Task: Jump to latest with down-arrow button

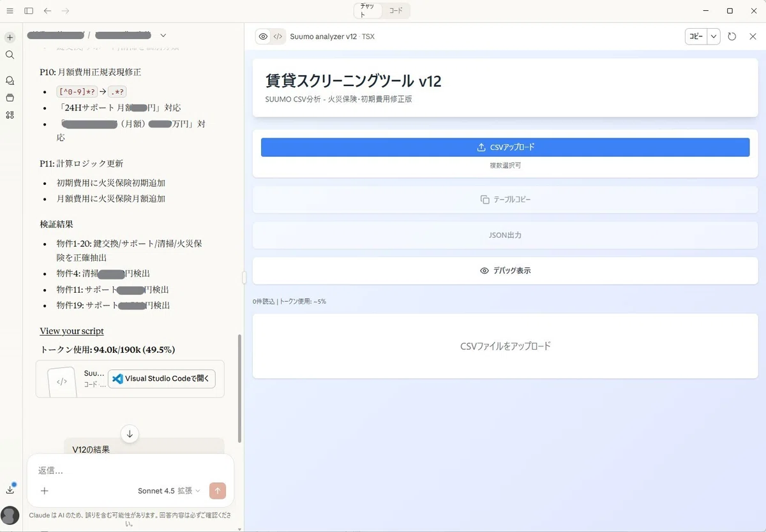Action: pos(130,434)
